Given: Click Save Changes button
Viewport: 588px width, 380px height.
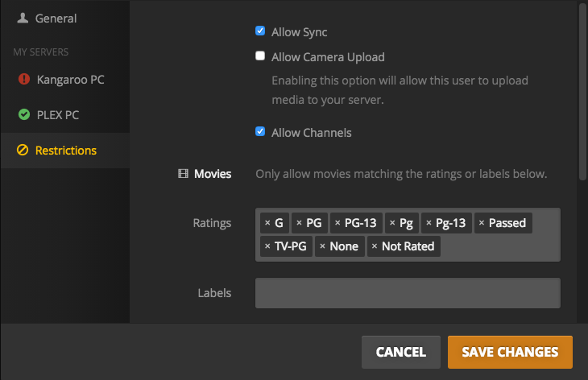Looking at the screenshot, I should click(510, 352).
